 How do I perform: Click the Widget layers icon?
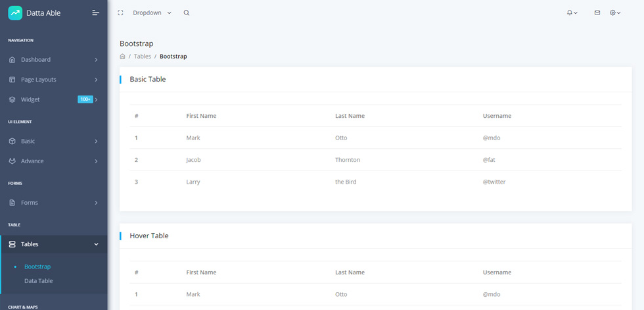coord(12,99)
